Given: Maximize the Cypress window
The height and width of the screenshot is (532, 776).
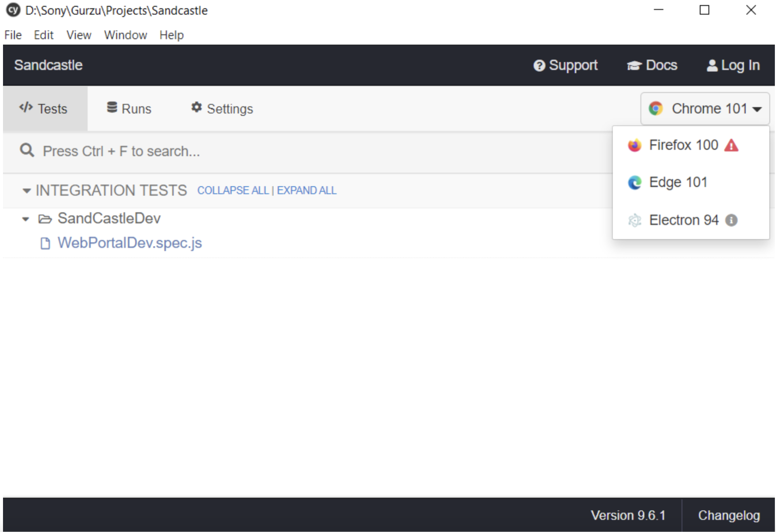Looking at the screenshot, I should point(705,10).
